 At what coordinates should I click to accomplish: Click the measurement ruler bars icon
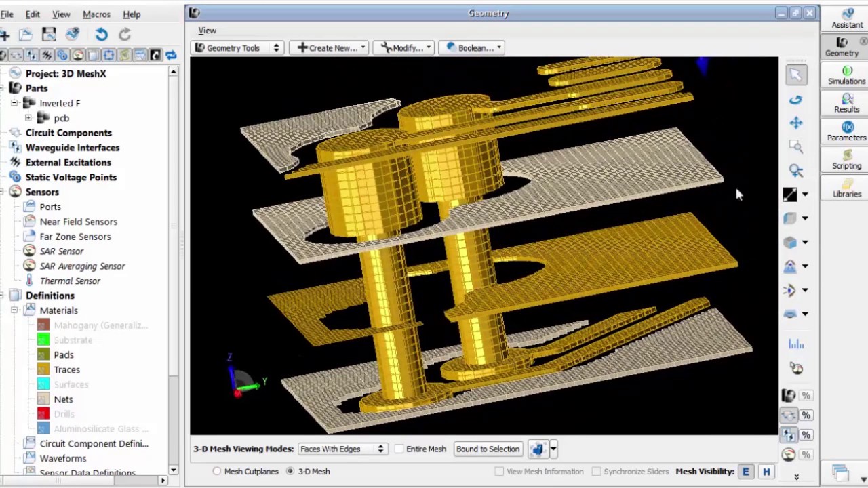click(x=796, y=344)
